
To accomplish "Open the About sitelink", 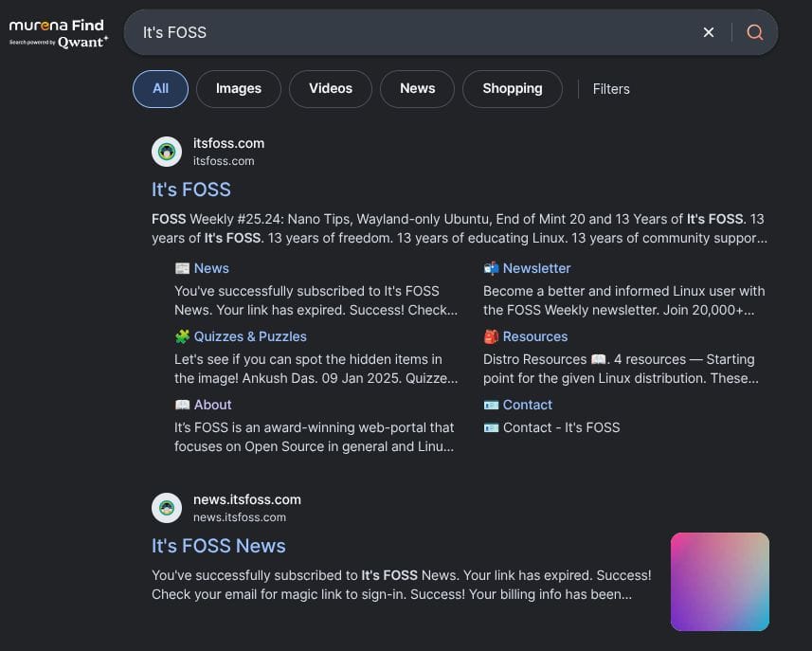I will (x=212, y=405).
